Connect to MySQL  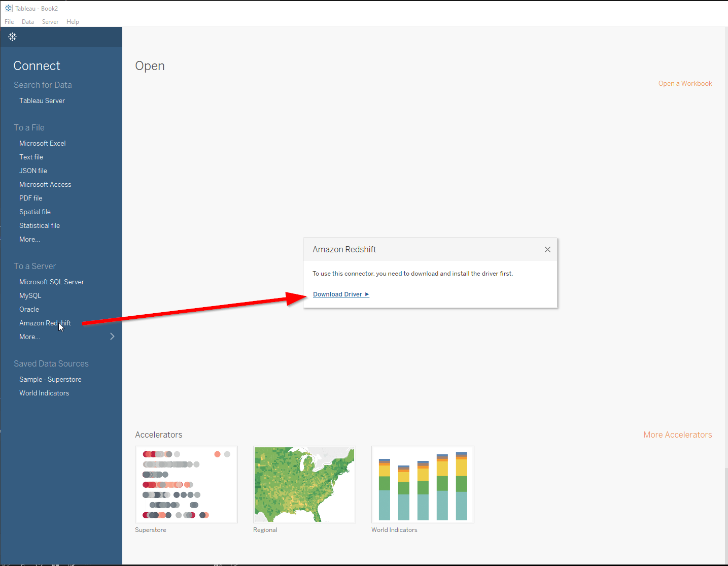click(30, 295)
